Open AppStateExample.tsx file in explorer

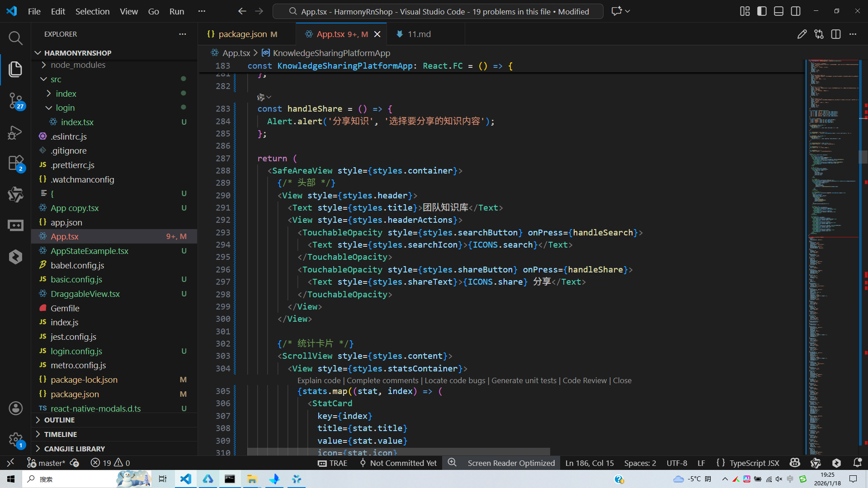[90, 251]
